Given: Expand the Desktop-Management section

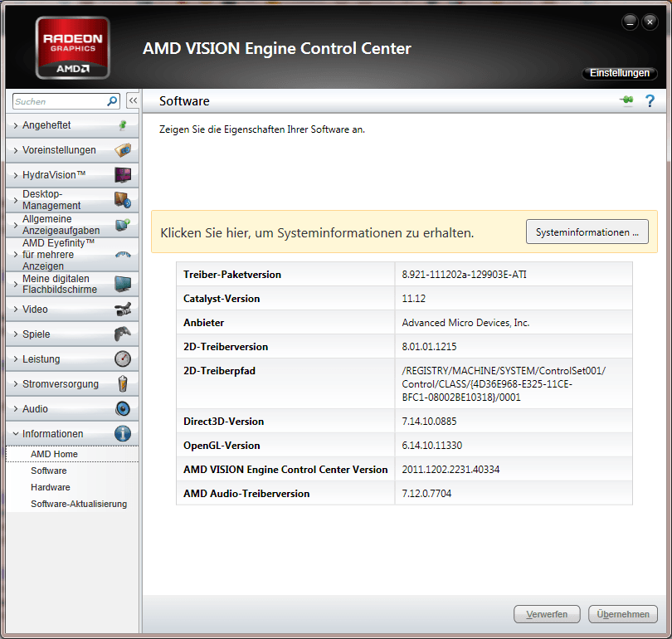Looking at the screenshot, I should click(16, 200).
